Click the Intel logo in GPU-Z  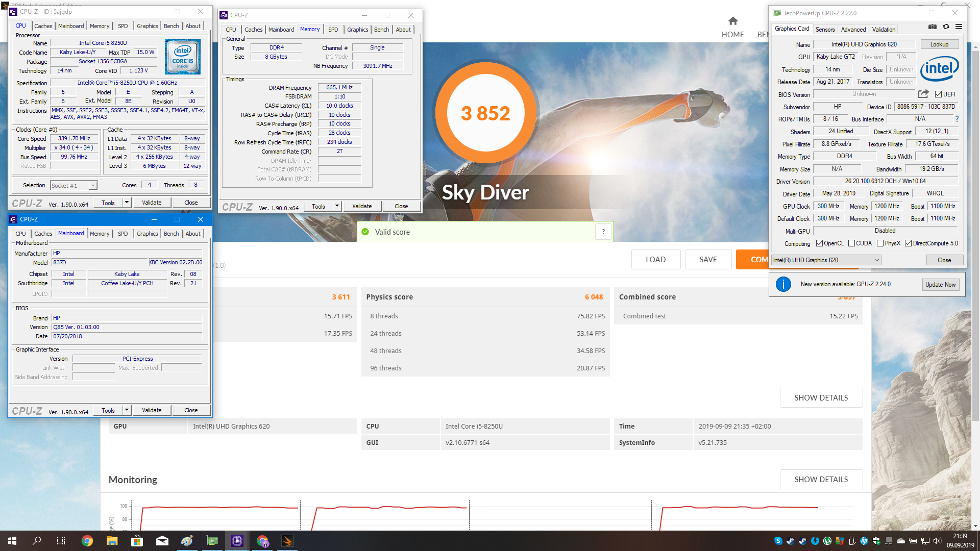(939, 69)
